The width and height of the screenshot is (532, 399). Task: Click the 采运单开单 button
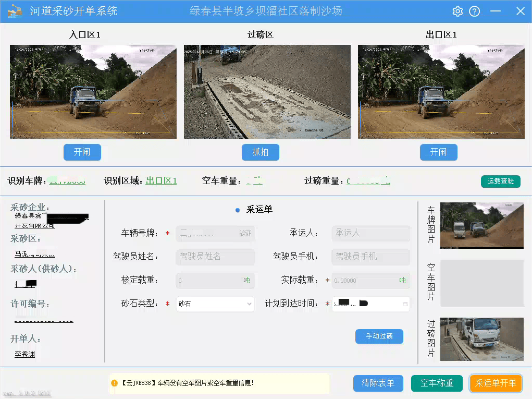click(496, 383)
